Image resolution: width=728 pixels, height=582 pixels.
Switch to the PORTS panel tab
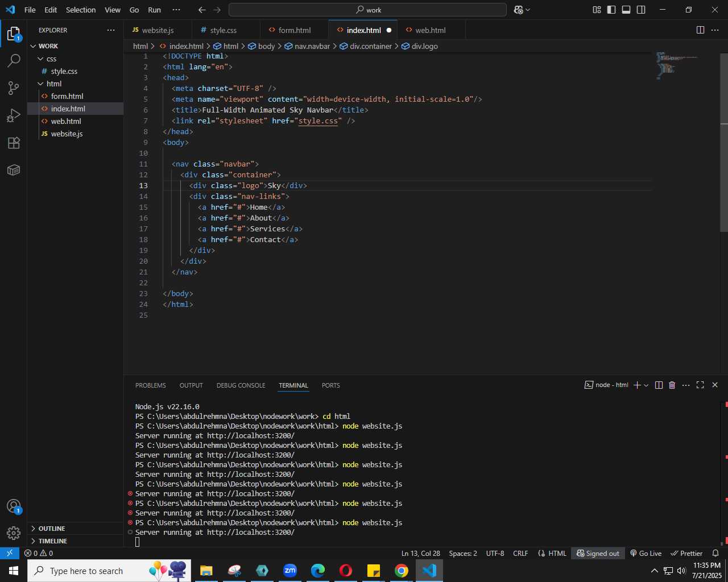[330, 385]
